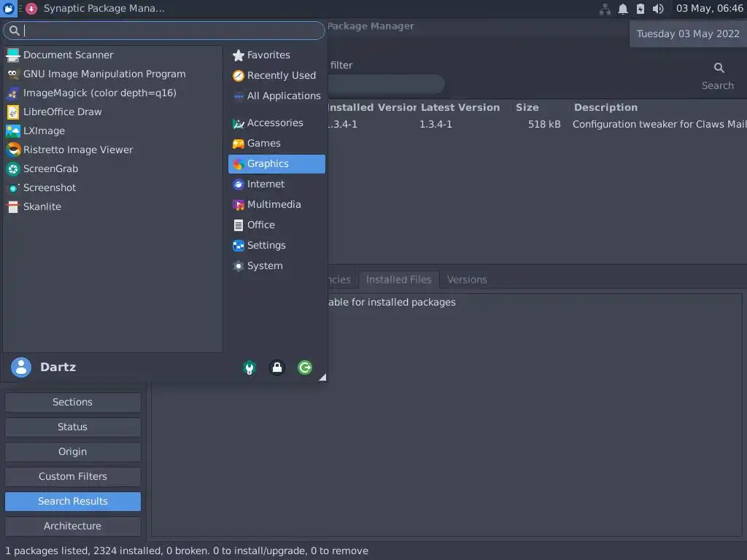This screenshot has height=560, width=747.
Task: Select the All Applications category
Action: coord(276,96)
